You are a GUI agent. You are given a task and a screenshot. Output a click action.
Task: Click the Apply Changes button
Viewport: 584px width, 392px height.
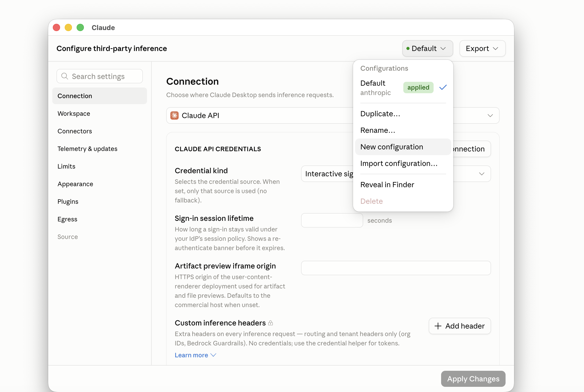coord(473,379)
